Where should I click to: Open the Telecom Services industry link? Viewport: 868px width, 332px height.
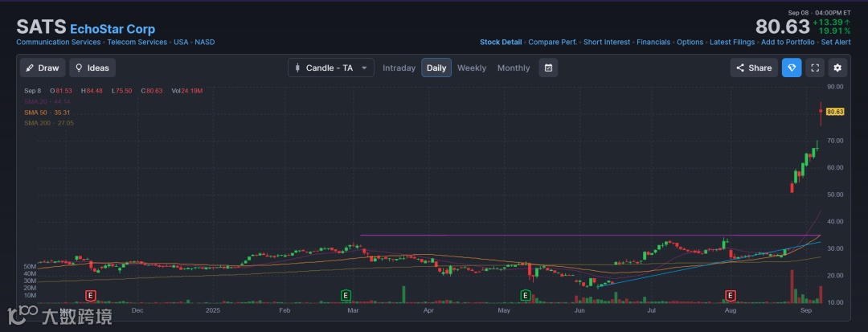137,42
